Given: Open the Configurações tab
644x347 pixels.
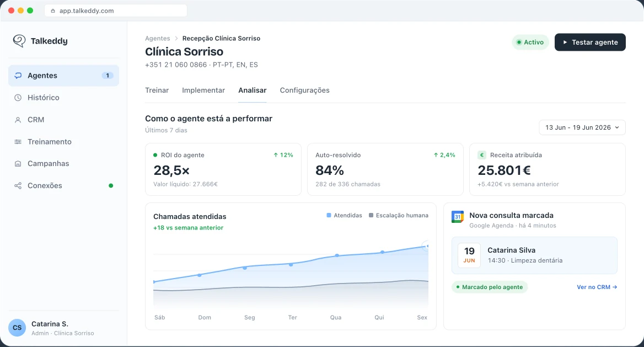Looking at the screenshot, I should [305, 90].
